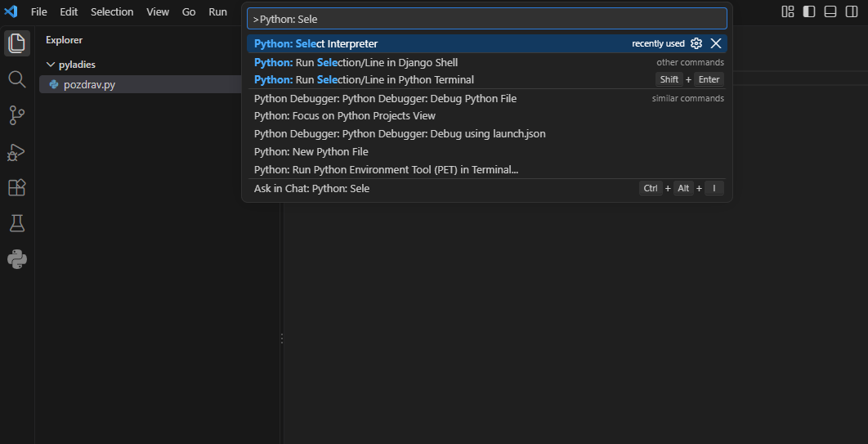Viewport: 868px width, 444px height.
Task: Choose Python Debugger: Debug Python File
Action: coord(486,99)
